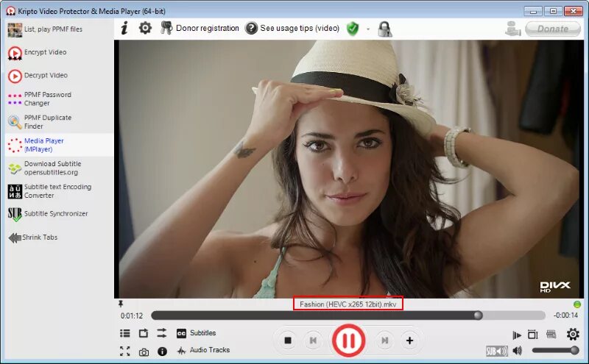Seek using the playback progress bar
The image size is (589, 364).
(348, 315)
